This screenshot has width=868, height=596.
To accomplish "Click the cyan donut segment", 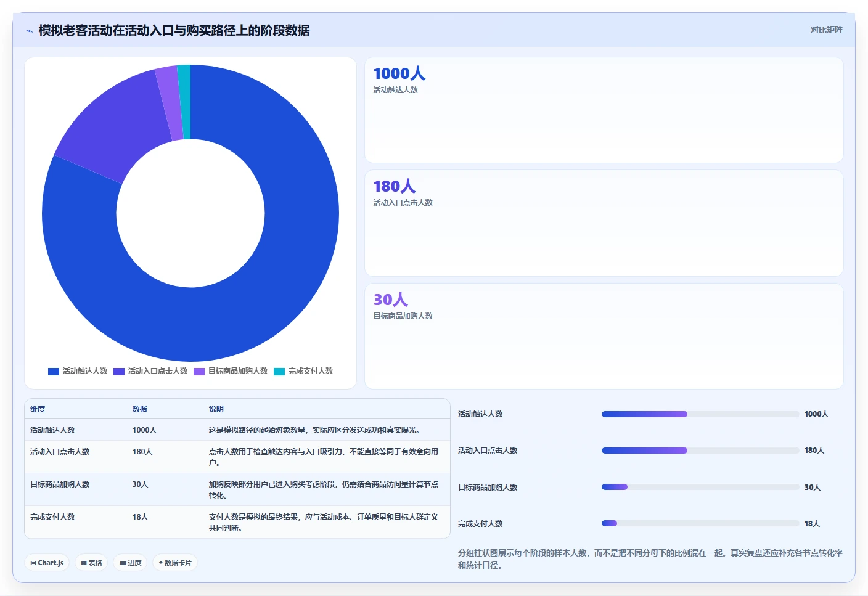I will pos(184,102).
